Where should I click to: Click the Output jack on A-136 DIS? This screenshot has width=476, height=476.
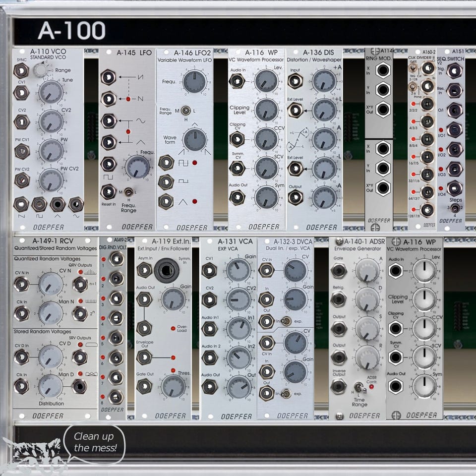pyautogui.click(x=295, y=197)
